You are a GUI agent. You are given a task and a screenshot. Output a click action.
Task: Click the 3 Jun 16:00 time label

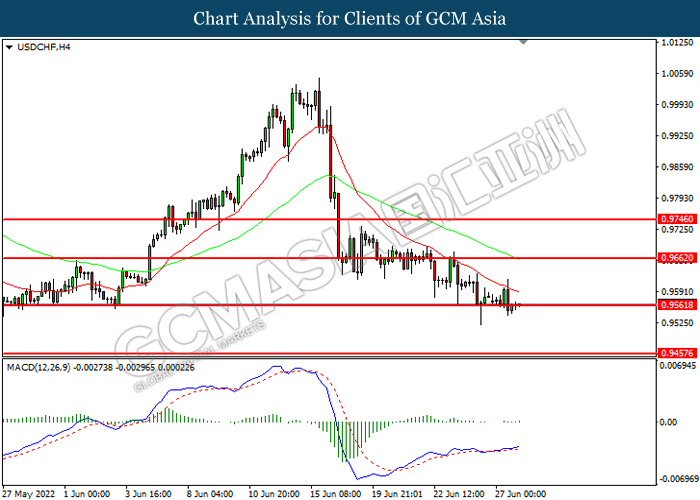coord(148,494)
